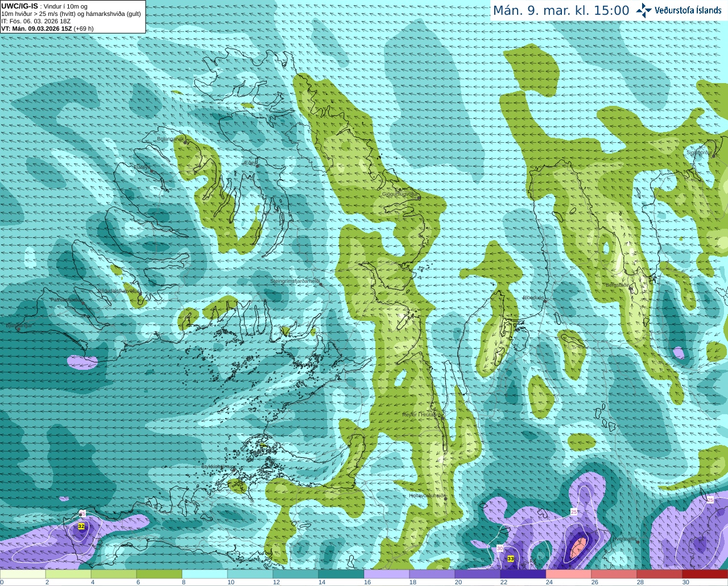Click the IT: Fös. 06. 03. 2026 18Z line
The height and width of the screenshot is (586, 728).
pos(36,21)
